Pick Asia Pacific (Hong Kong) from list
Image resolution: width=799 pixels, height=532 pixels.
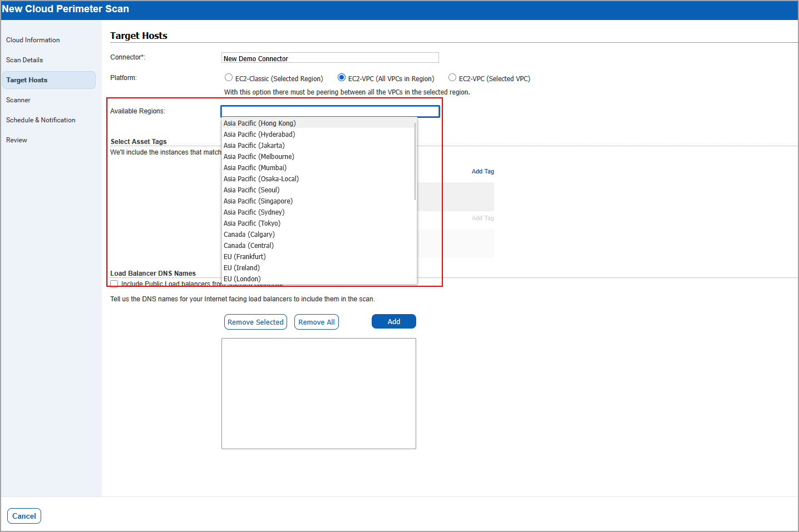[260, 123]
